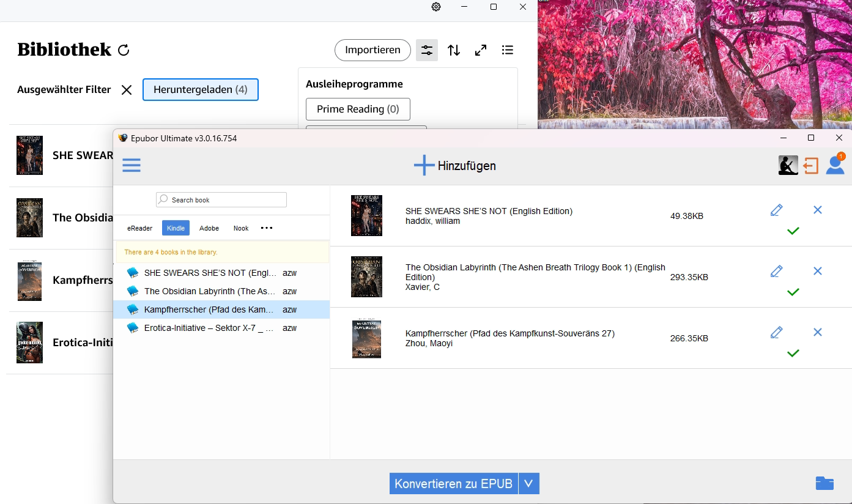Viewport: 852px width, 504px height.
Task: Switch to the eReader tab
Action: pos(140,228)
